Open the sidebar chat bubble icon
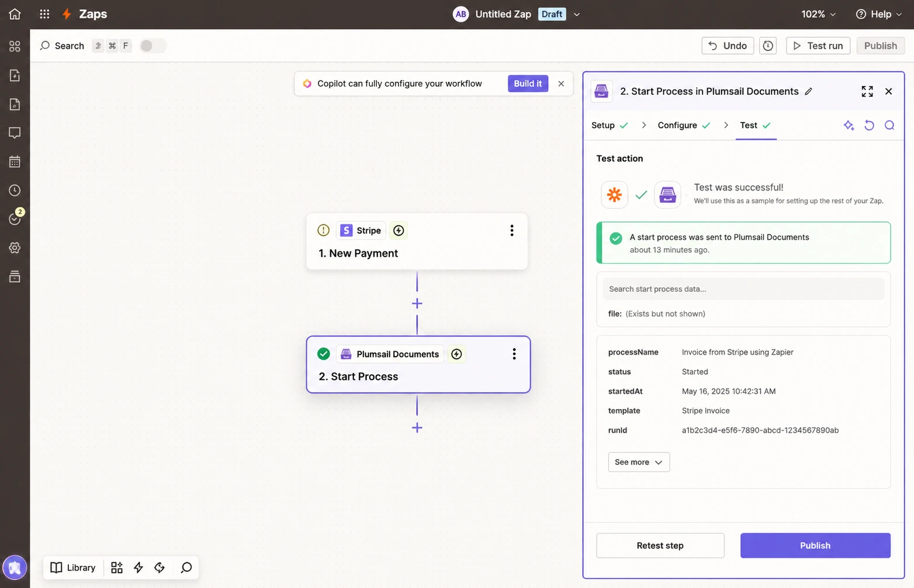Viewport: 914px width, 588px height. (x=15, y=133)
